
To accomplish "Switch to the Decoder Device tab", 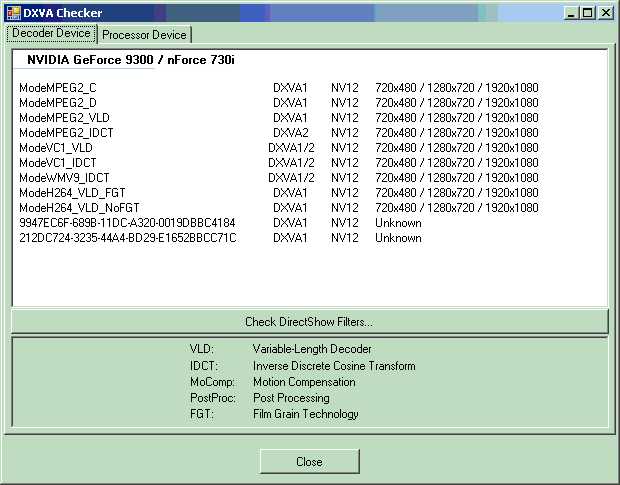I will [x=51, y=33].
